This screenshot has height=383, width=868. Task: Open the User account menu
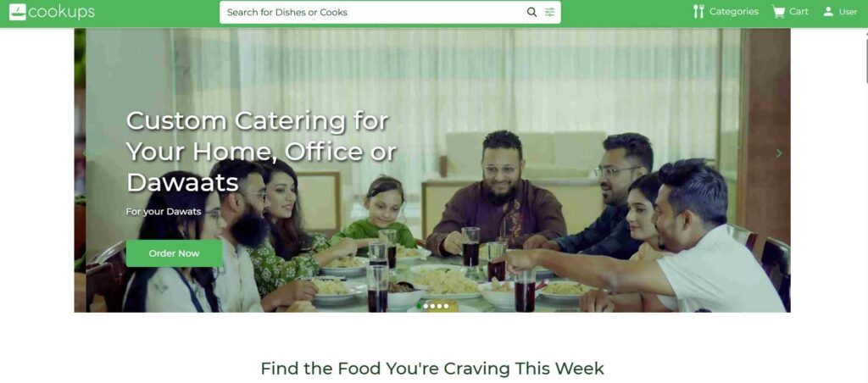(840, 12)
